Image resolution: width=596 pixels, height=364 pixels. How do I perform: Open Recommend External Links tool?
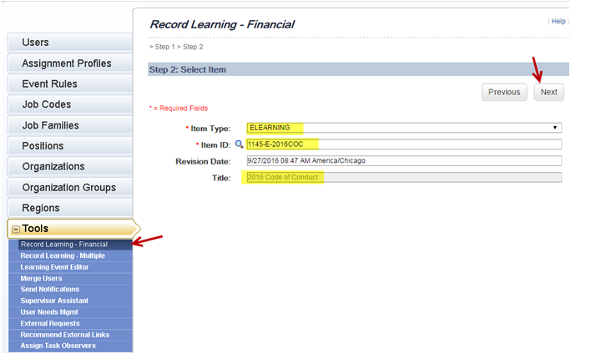click(70, 335)
